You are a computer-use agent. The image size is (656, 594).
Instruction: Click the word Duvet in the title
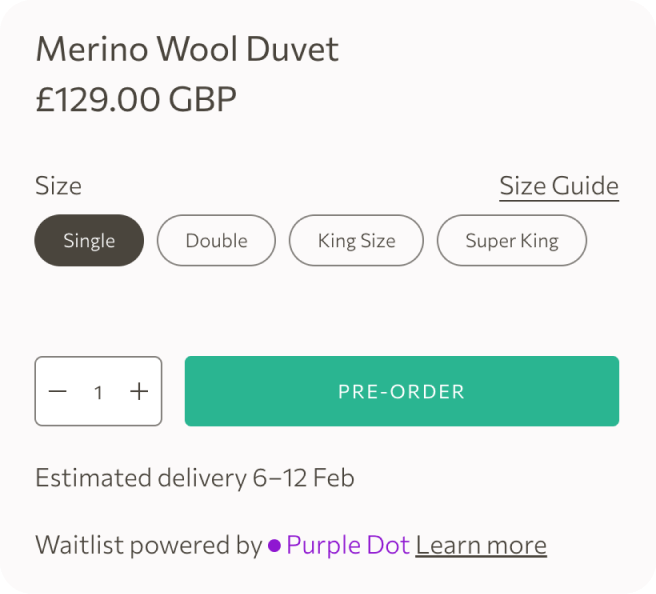point(297,49)
